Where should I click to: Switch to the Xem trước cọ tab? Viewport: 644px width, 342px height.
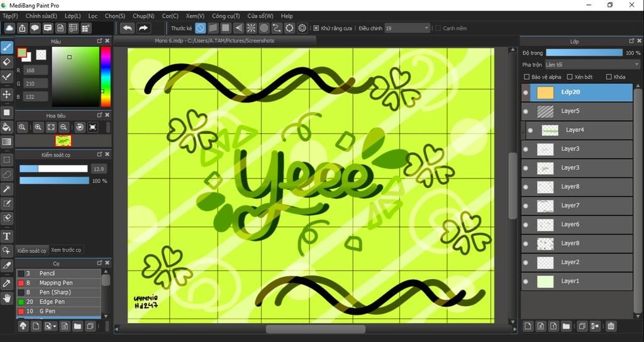pos(66,250)
